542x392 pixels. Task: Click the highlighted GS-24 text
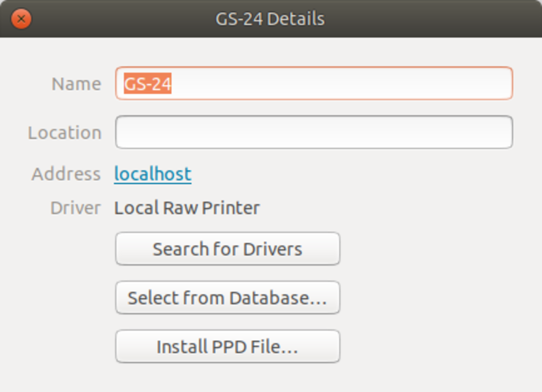pos(148,84)
